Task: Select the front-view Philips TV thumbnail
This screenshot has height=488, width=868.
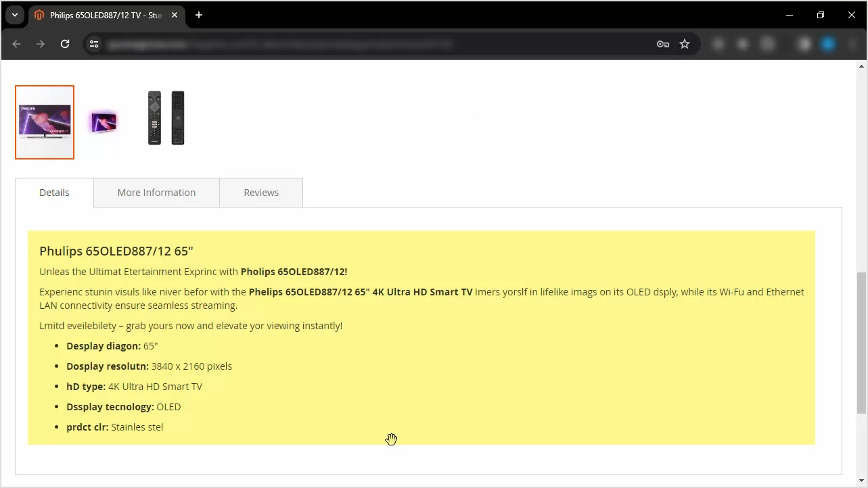Action: pos(45,122)
